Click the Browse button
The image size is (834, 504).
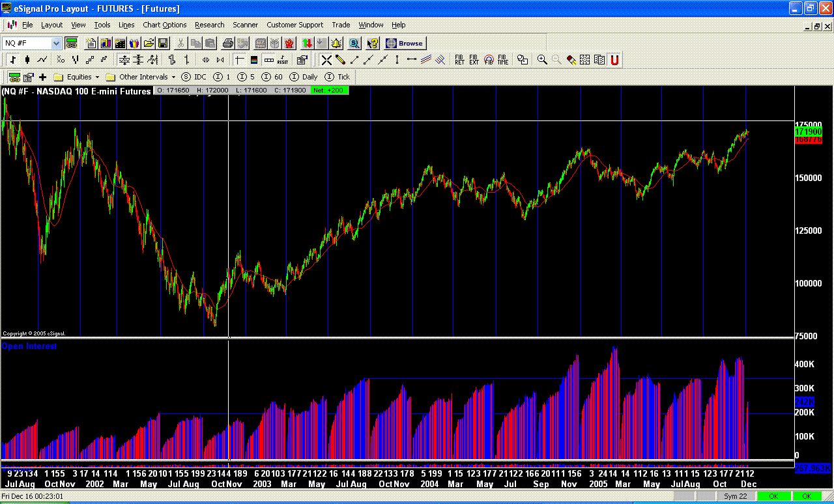click(405, 43)
